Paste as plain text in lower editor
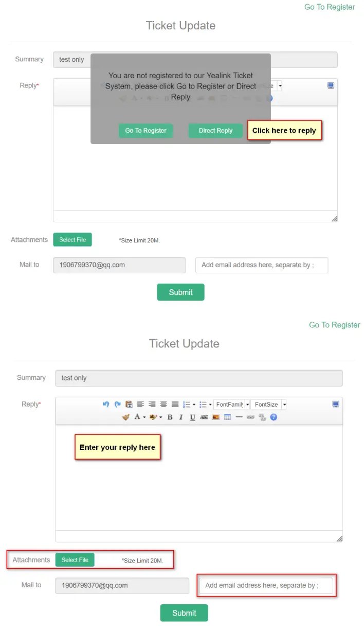The height and width of the screenshot is (629, 364). [x=129, y=405]
